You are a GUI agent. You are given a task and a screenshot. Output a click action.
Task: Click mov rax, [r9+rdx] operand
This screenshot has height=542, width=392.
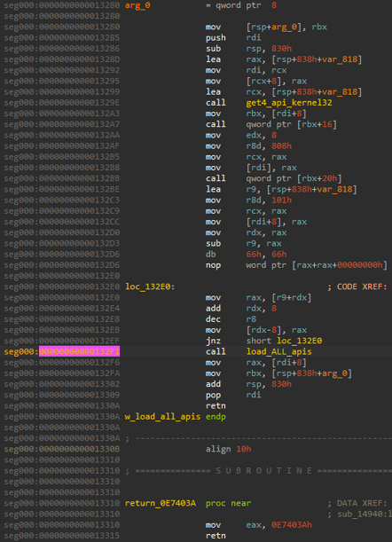coord(278,298)
